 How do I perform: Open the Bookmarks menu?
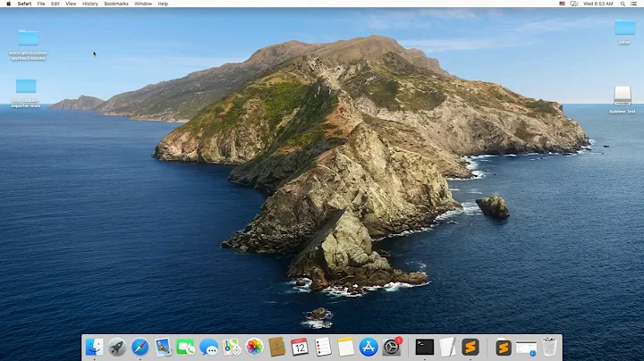116,4
